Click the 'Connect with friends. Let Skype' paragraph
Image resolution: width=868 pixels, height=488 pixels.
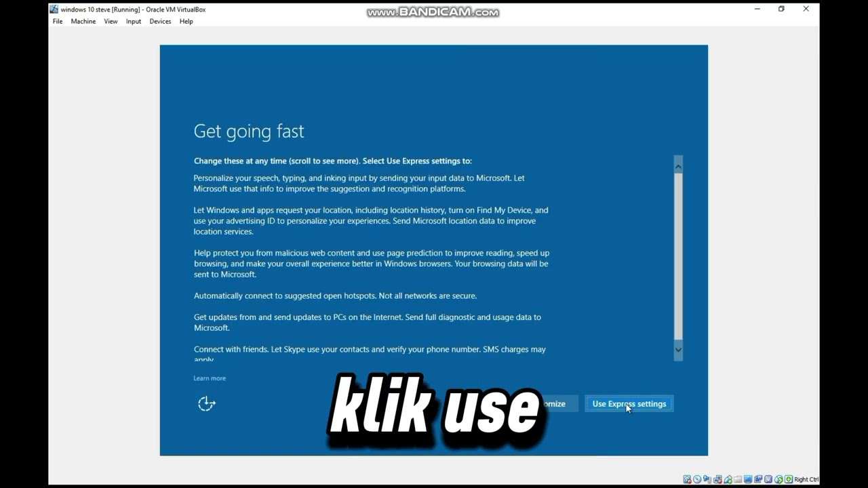[370, 353]
